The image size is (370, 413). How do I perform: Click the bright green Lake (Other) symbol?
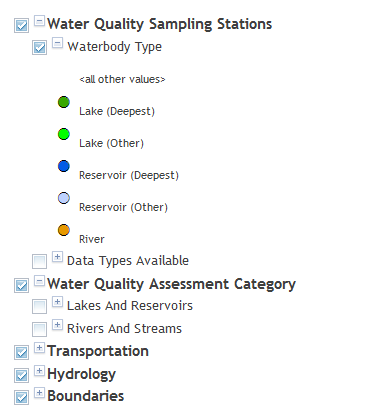(x=64, y=134)
